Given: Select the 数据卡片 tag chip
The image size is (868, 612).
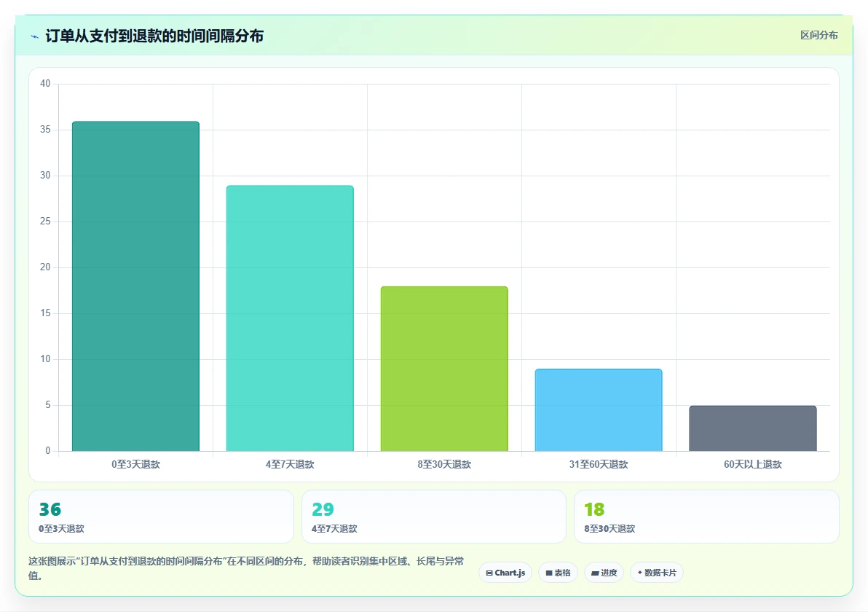Looking at the screenshot, I should [657, 573].
